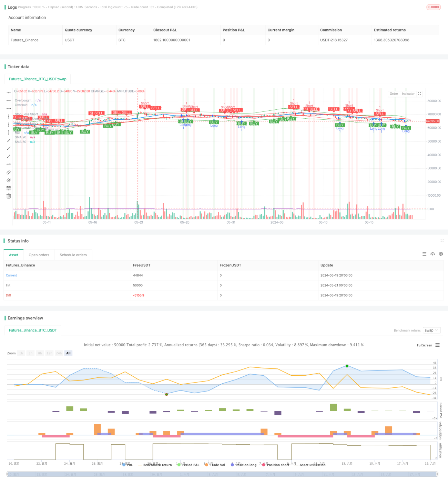Click the Closeout P&L value 1602.1000000000001
This screenshot has height=484, width=448.
(172, 40)
